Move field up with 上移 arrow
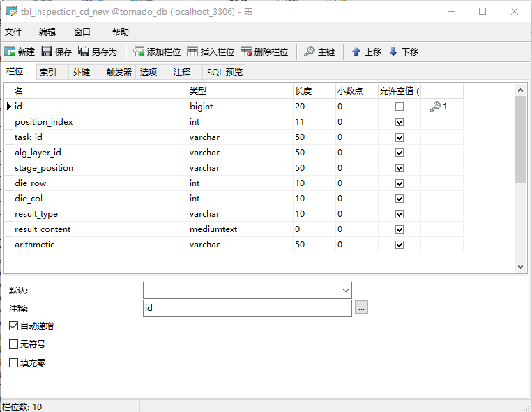 [356, 52]
